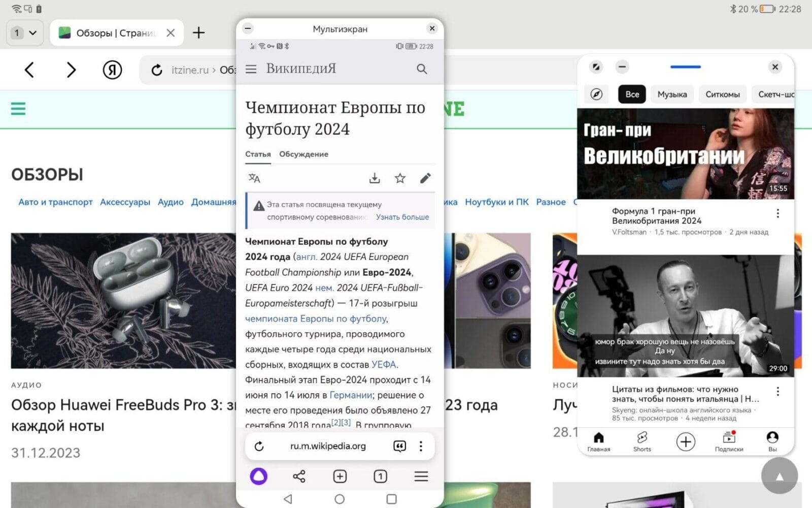Share the page from floating browser toolbar
The image size is (812, 508).
pyautogui.click(x=299, y=476)
